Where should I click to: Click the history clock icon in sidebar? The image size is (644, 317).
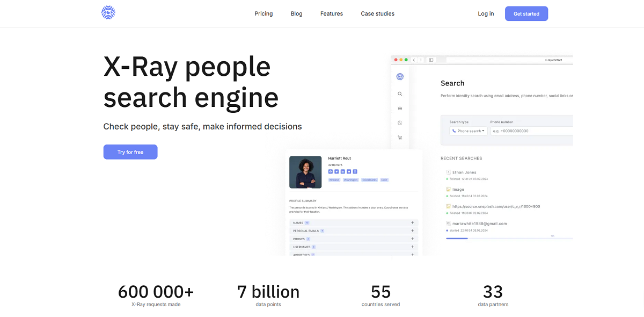(400, 123)
